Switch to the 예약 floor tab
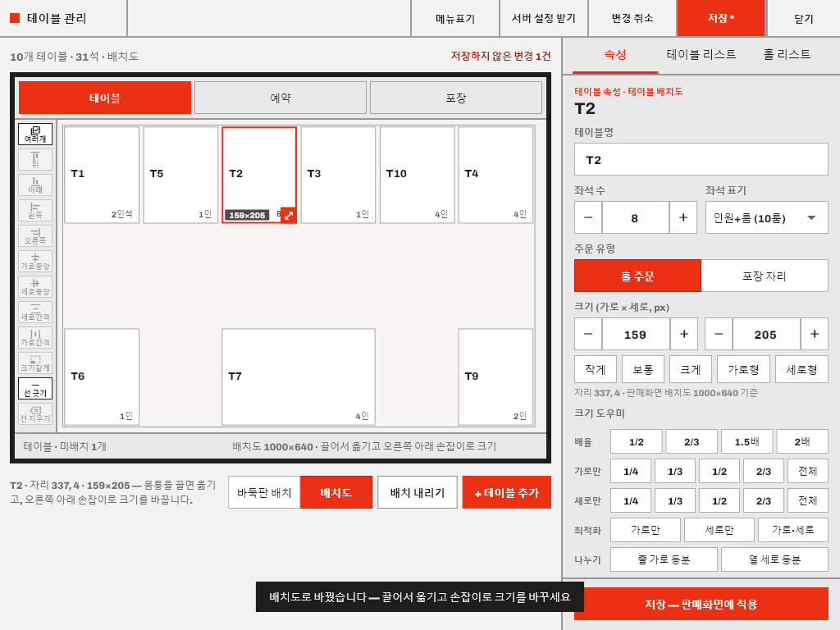840x630 pixels. pyautogui.click(x=281, y=98)
